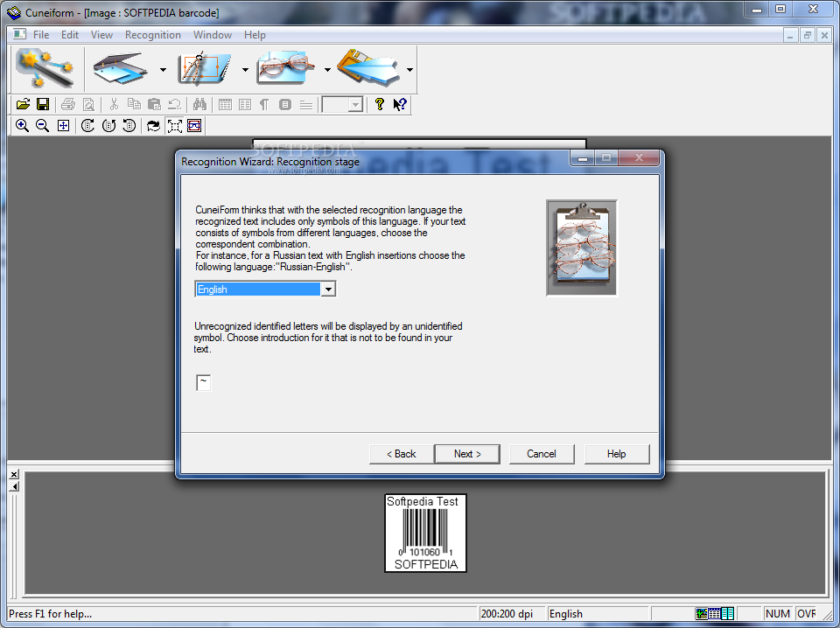
Task: Open the Help menu
Action: click(x=255, y=35)
